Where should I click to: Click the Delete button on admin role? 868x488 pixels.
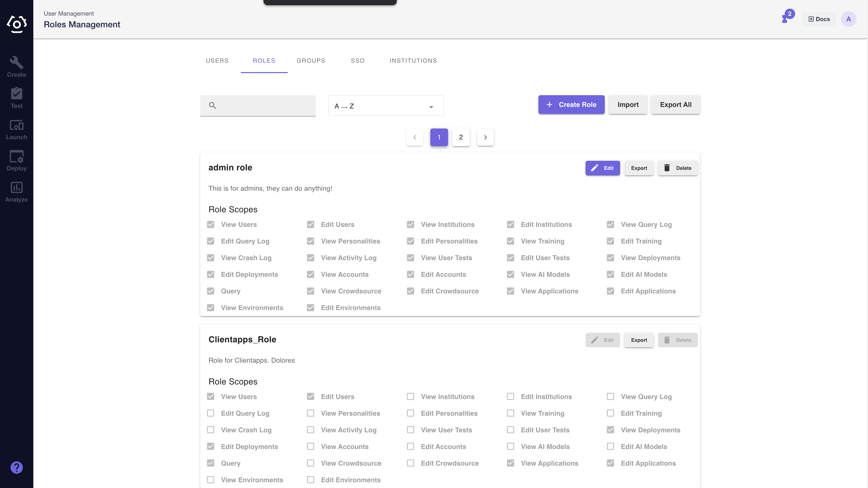pos(677,168)
